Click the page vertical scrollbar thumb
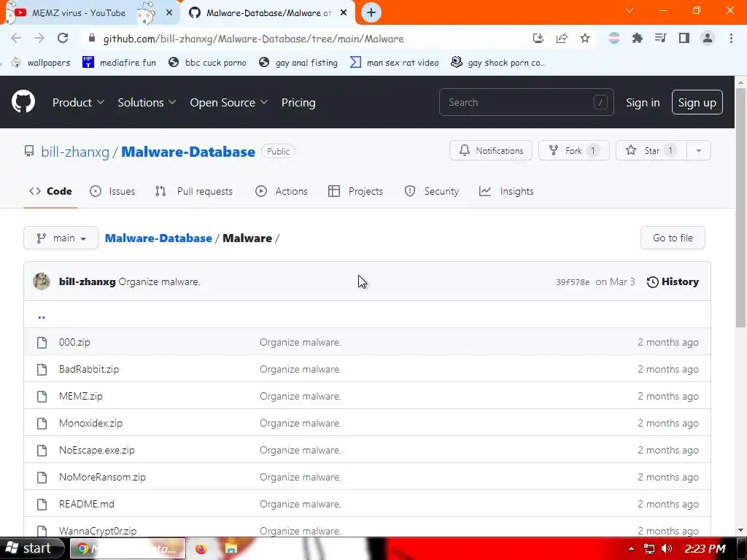747x560 pixels. tap(740, 207)
